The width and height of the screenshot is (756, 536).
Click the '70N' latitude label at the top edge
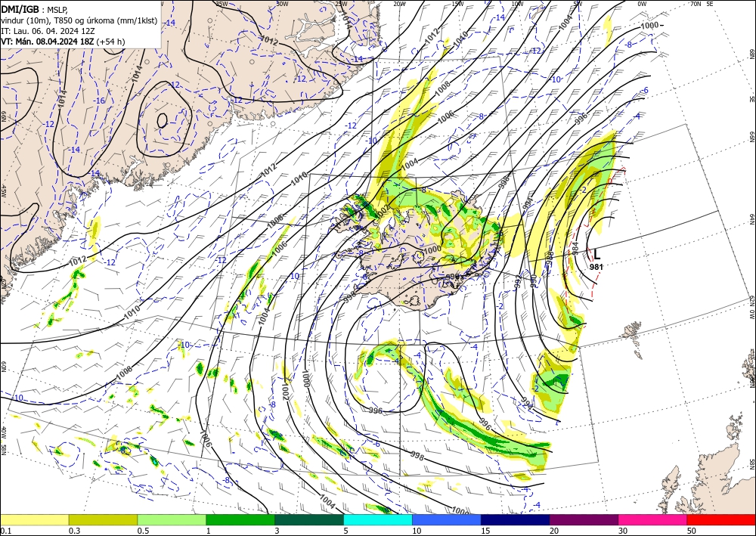tap(696, 3)
